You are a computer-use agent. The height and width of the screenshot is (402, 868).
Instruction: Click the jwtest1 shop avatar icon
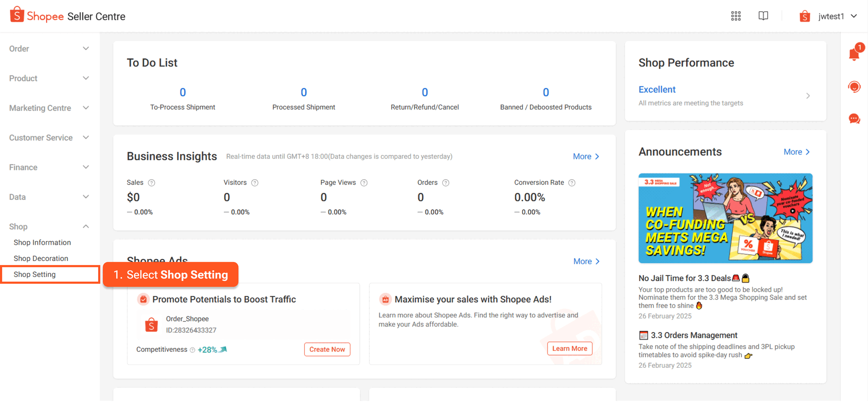[805, 17]
